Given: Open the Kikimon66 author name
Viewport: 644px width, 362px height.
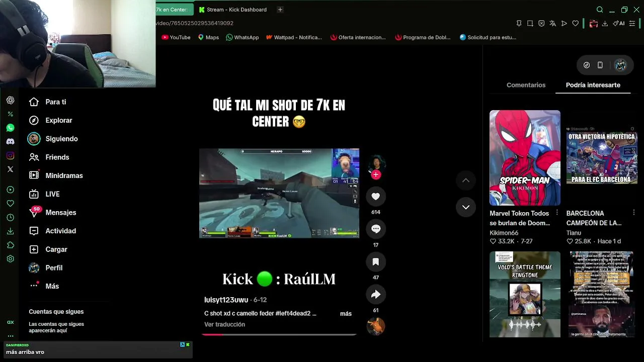Looking at the screenshot, I should [504, 233].
